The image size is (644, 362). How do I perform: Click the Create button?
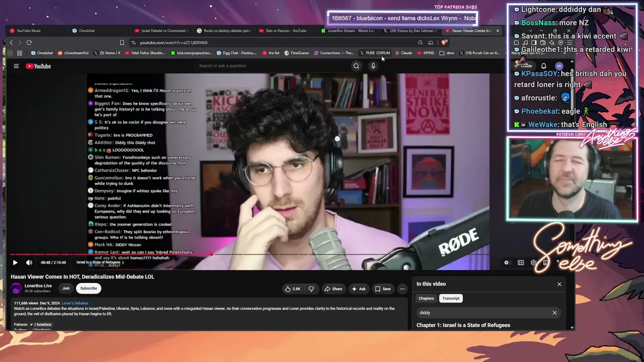524,66
